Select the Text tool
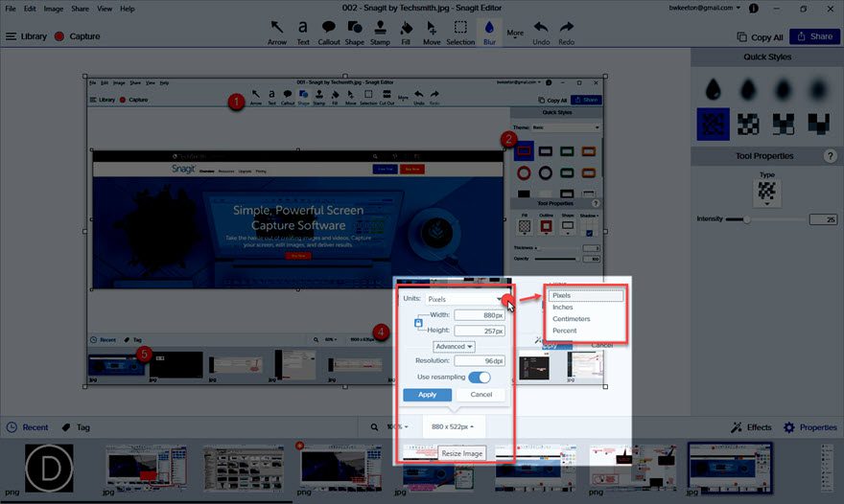 pyautogui.click(x=303, y=33)
